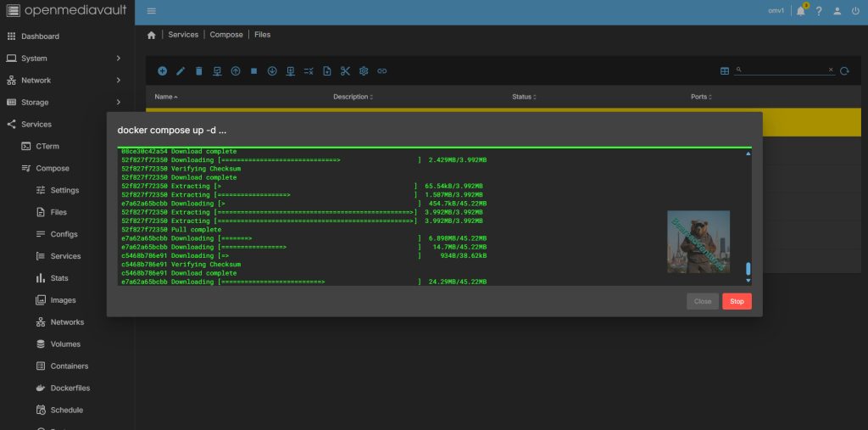Click the chain link icon in toolbar
Image resolution: width=868 pixels, height=430 pixels.
pos(382,71)
